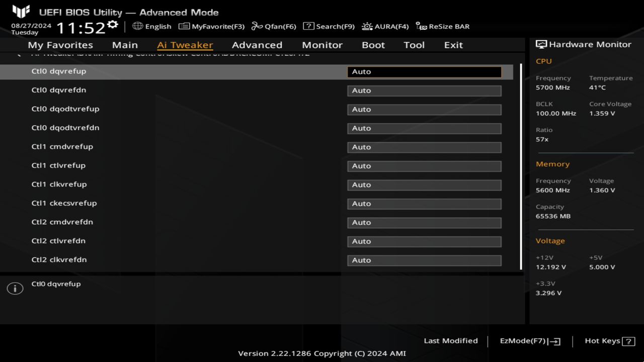Open AURA(F4) lighting settings
The image size is (644, 362).
point(385,26)
